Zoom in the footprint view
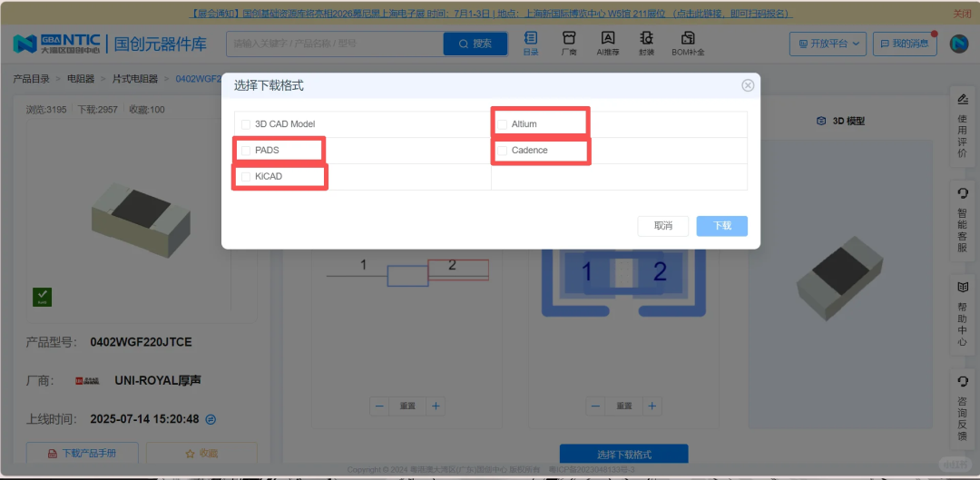 652,406
